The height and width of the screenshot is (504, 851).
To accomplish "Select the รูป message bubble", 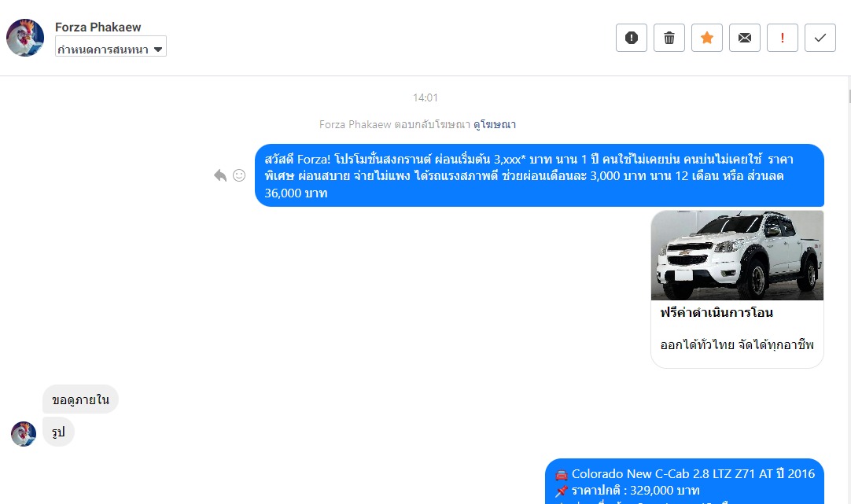I will click(59, 432).
